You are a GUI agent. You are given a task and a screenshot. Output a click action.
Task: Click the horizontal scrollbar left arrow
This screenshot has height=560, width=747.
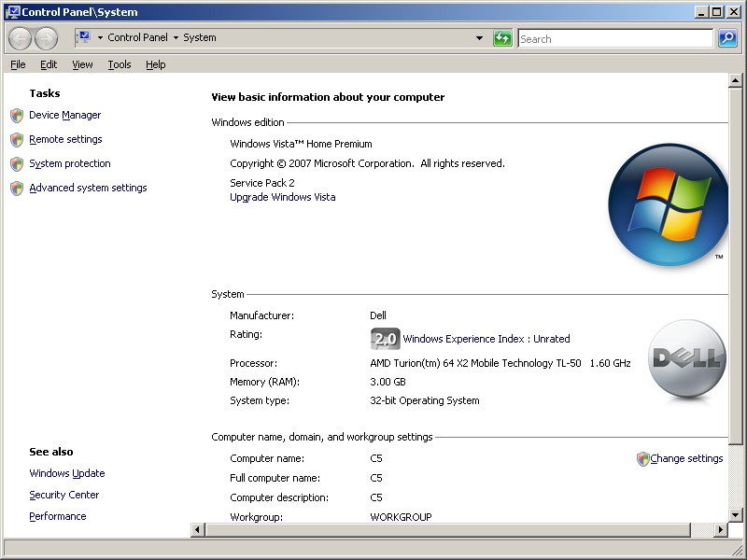pyautogui.click(x=198, y=529)
